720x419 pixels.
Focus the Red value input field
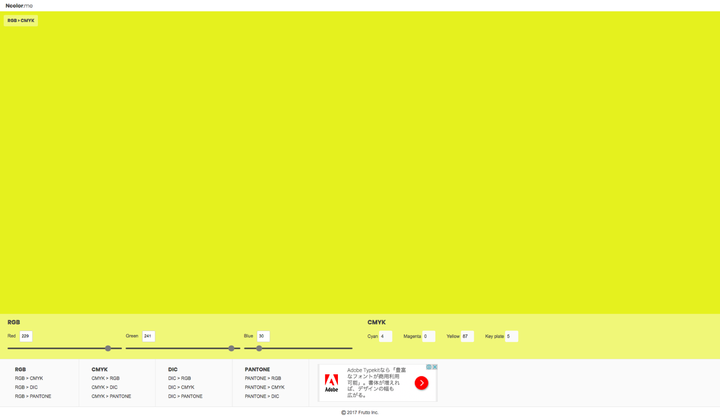coord(26,336)
